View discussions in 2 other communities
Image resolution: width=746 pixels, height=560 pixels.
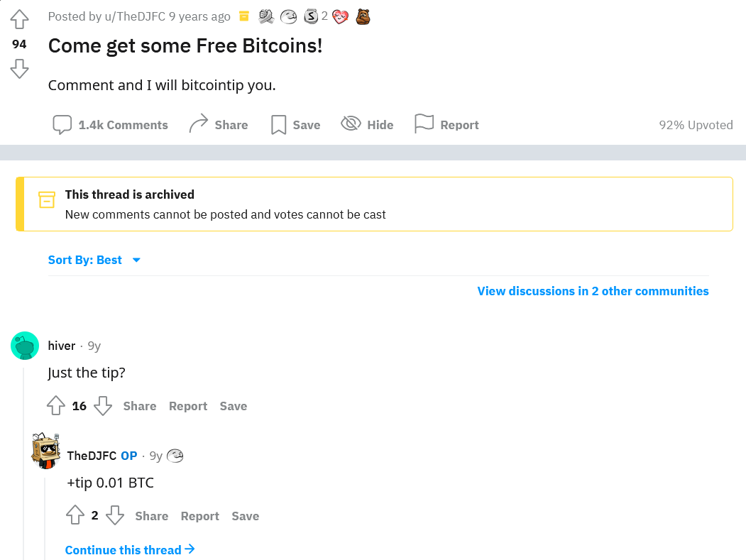[x=593, y=291]
